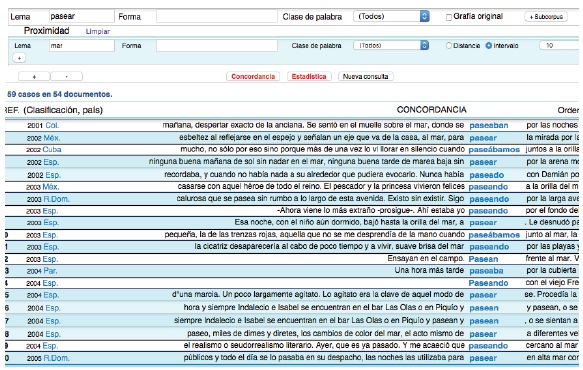Viewport: 583px width, 370px height.
Task: Click the '59 casos en 54 documentos' text
Action: (59, 94)
